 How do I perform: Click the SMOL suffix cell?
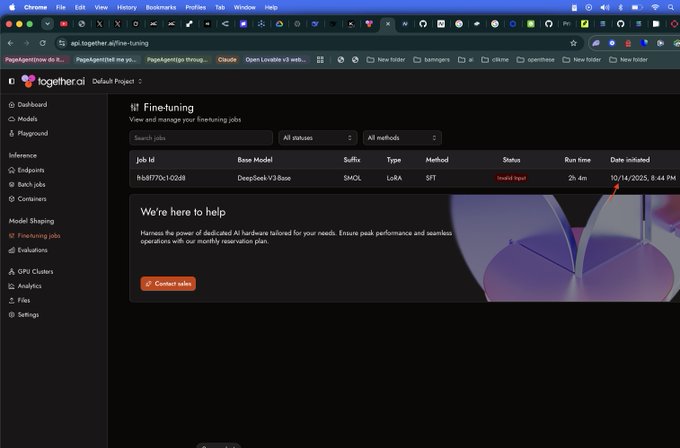pos(352,178)
